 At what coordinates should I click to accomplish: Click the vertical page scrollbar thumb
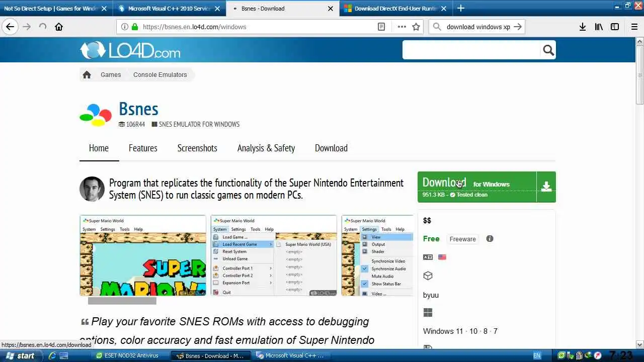point(639,75)
